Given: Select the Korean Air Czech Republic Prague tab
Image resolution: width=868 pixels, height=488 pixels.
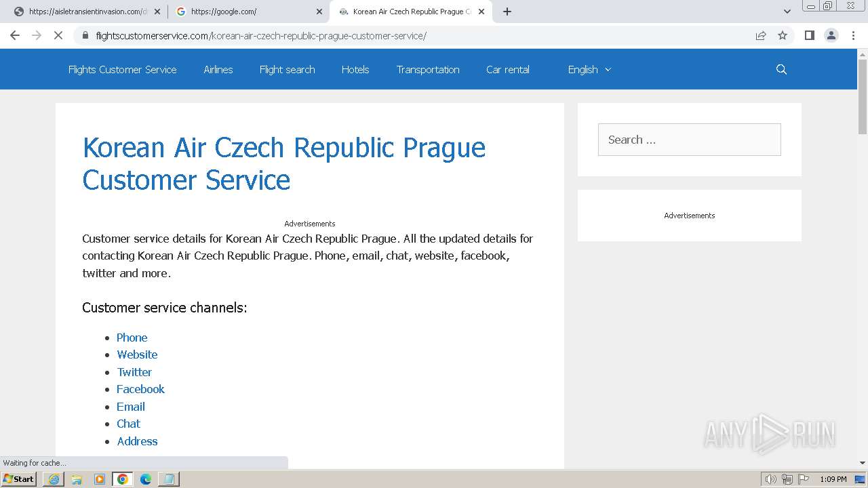Looking at the screenshot, I should coord(411,12).
